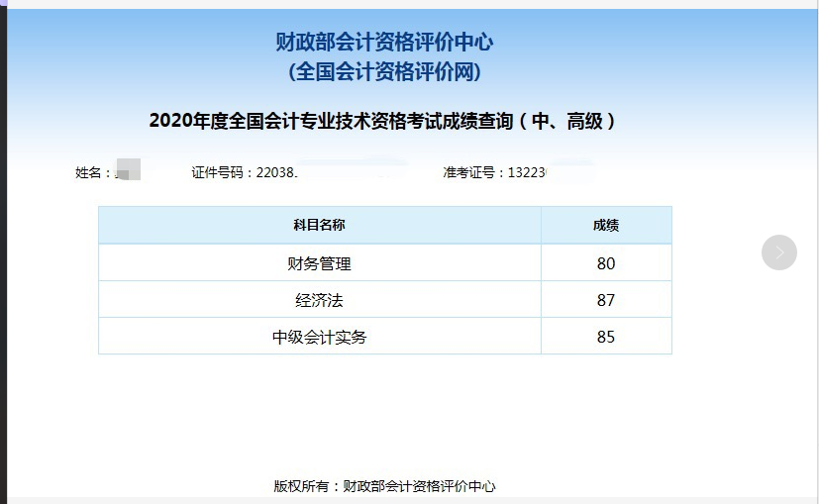Click the 成绩 column header
The height and width of the screenshot is (504, 819).
[x=606, y=225]
